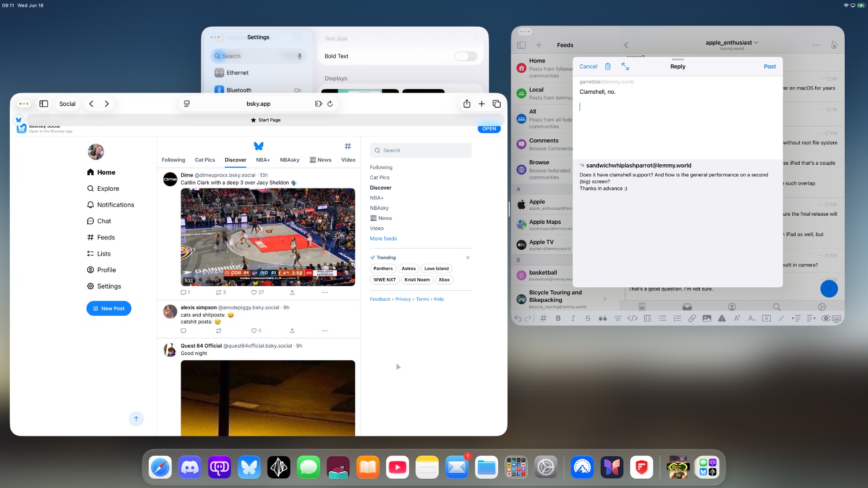Image resolution: width=868 pixels, height=488 pixels.
Task: Click the Settings search field
Action: 258,56
